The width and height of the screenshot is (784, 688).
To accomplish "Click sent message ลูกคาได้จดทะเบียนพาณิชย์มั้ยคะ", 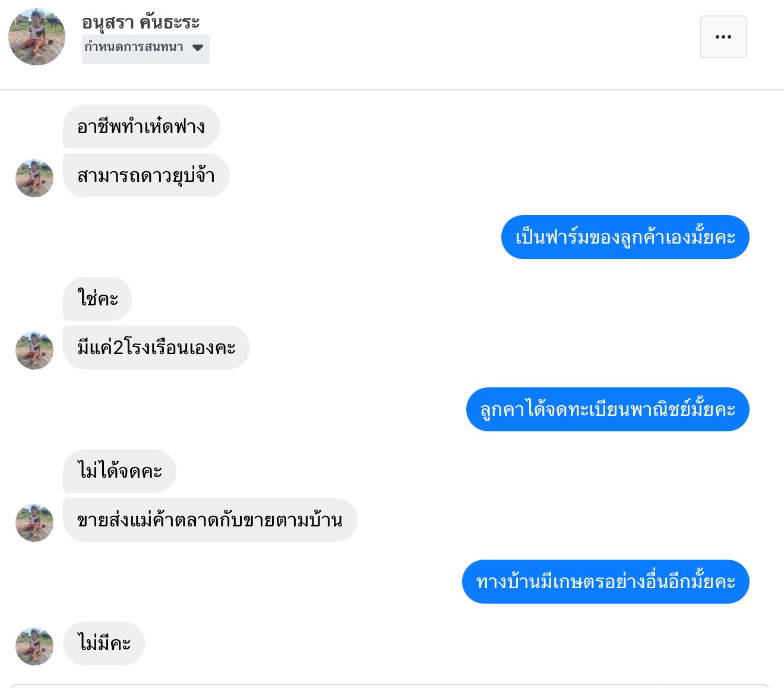I will 608,409.
